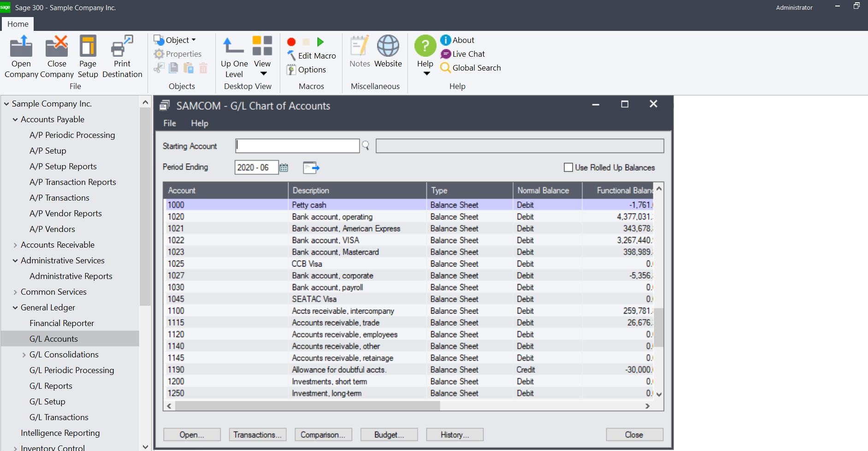Expand G/L Consolidations node
Screen dimensions: 868x451
24,355
